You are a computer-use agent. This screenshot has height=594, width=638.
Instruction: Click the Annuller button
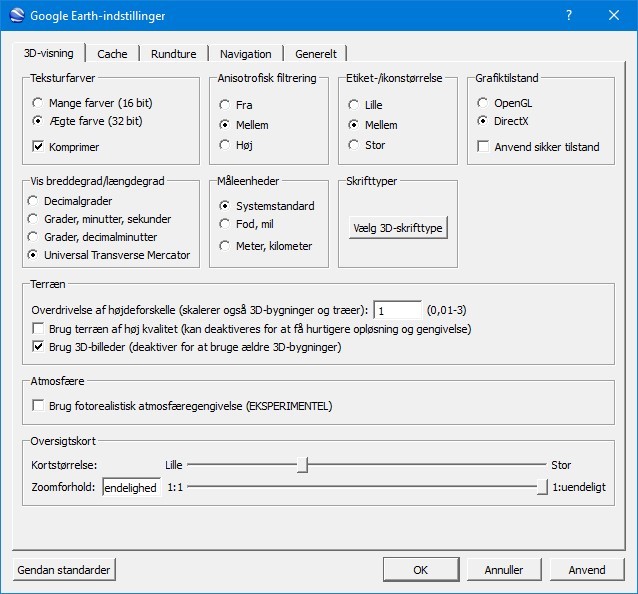[504, 570]
